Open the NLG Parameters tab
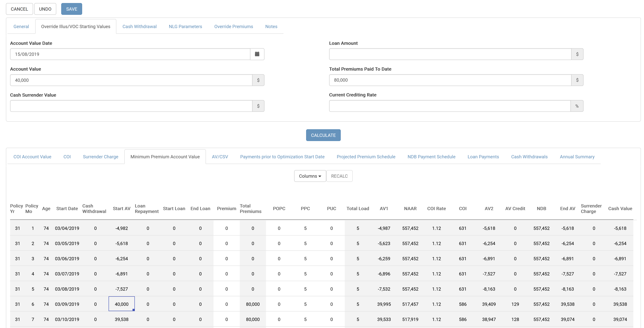Screen dimensions: 644x328 185,26
